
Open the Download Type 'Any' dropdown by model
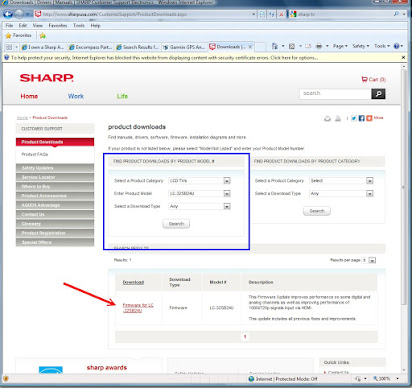pos(227,206)
